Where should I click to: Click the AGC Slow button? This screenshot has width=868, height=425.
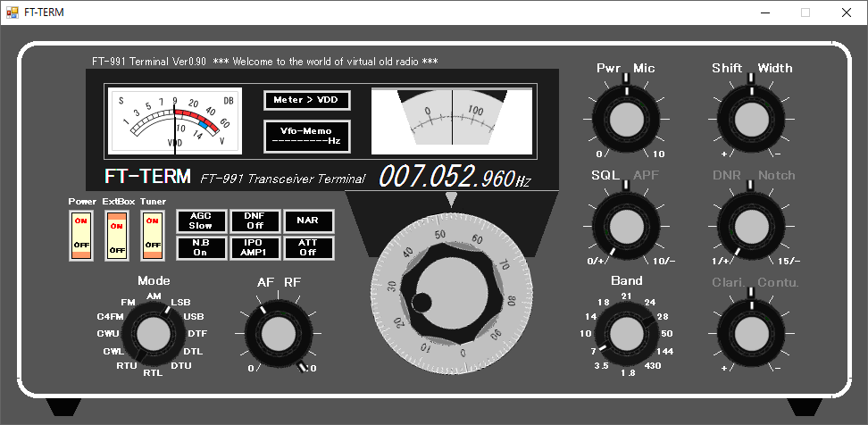point(200,221)
